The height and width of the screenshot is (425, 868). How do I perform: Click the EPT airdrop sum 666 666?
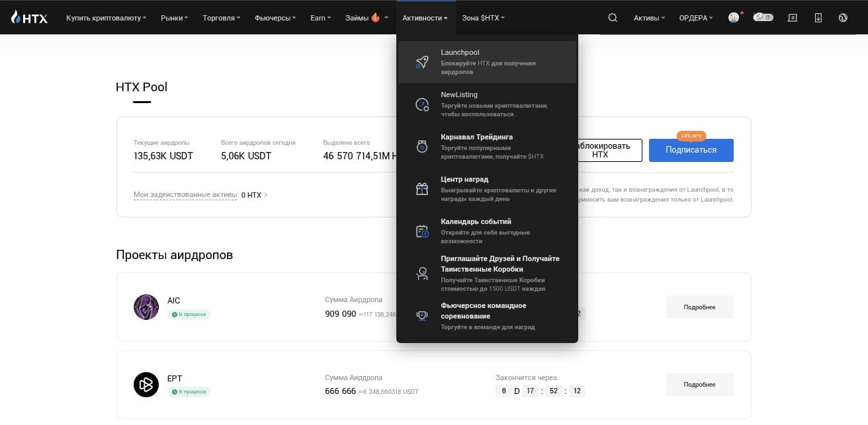coord(341,391)
